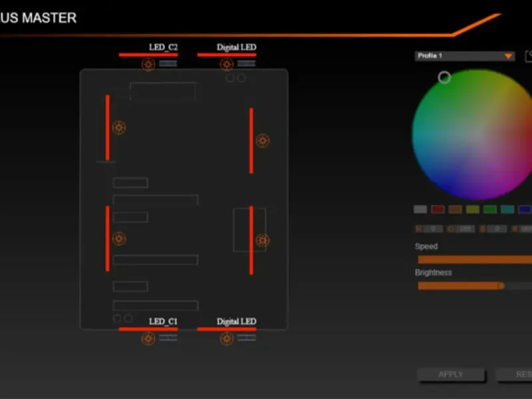532x399 pixels.
Task: Click the strip icon beside LED_C2
Action: (168, 63)
